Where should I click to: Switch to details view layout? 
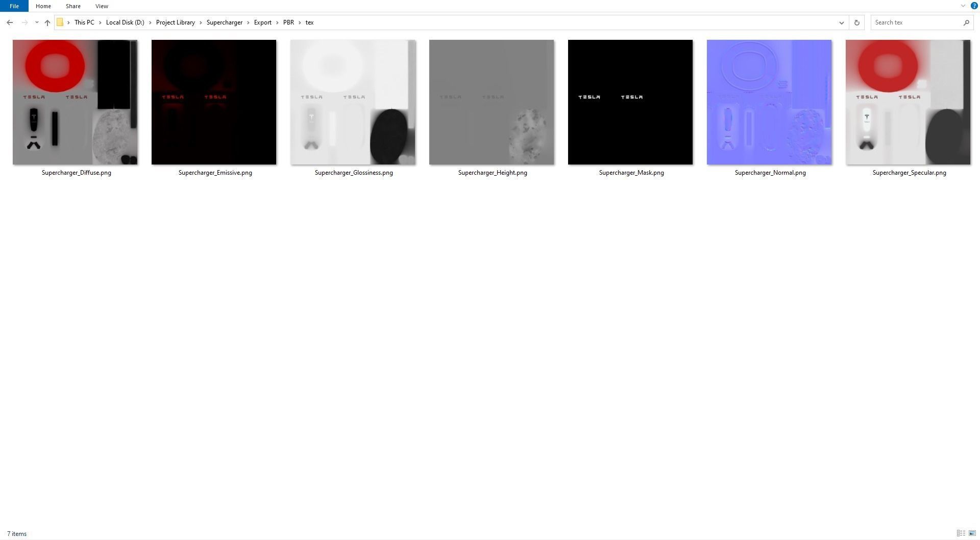pyautogui.click(x=961, y=533)
